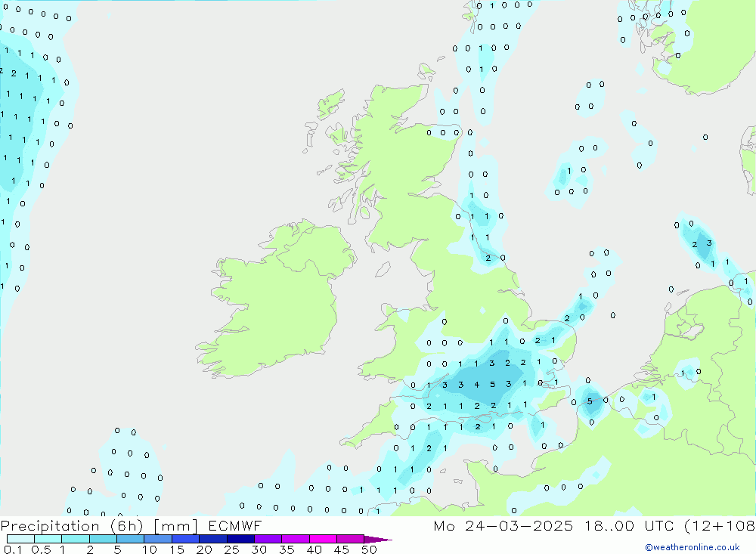Click the 25–30 mm legend color box
This screenshot has height=554, width=756.
pos(240,539)
